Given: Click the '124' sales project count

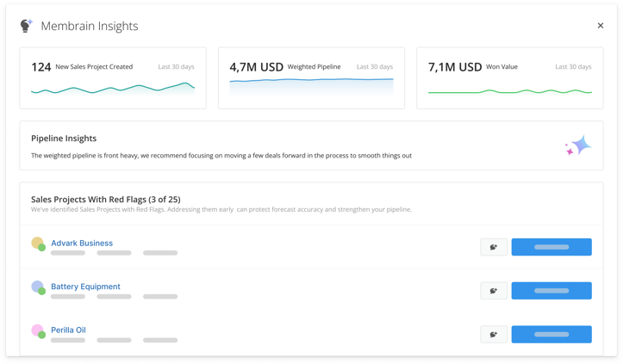Looking at the screenshot, I should pyautogui.click(x=41, y=67).
